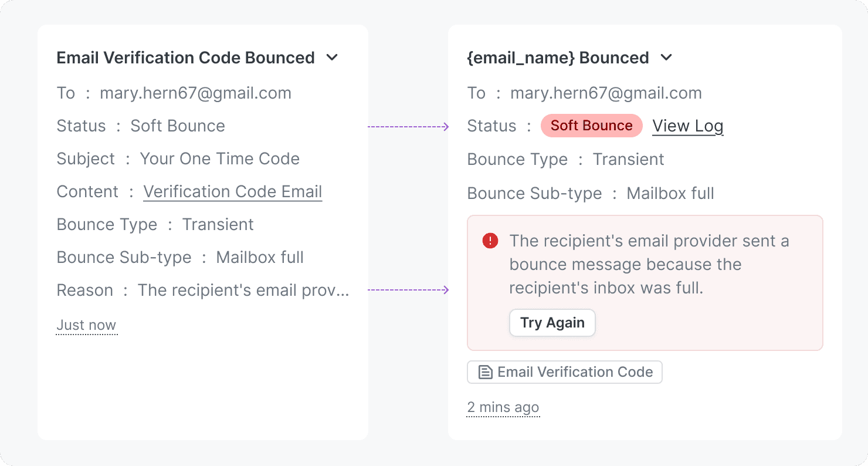Click the Just now timestamp
Image resolution: width=868 pixels, height=466 pixels.
click(86, 325)
